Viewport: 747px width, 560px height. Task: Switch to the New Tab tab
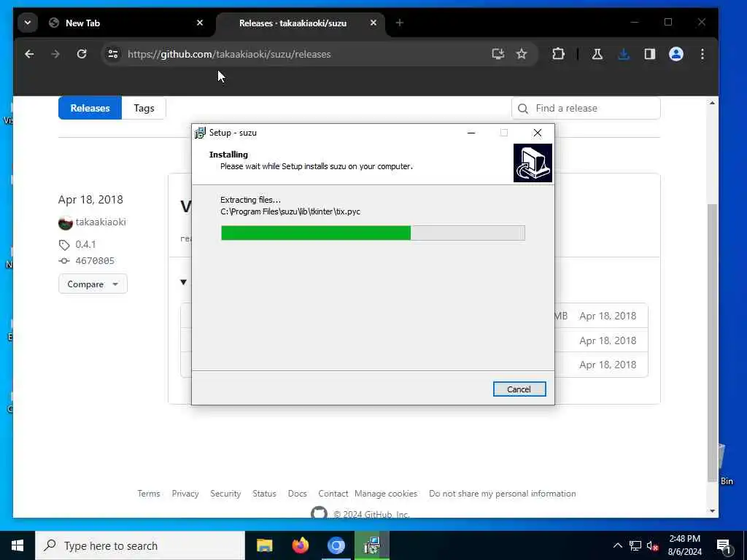click(127, 23)
